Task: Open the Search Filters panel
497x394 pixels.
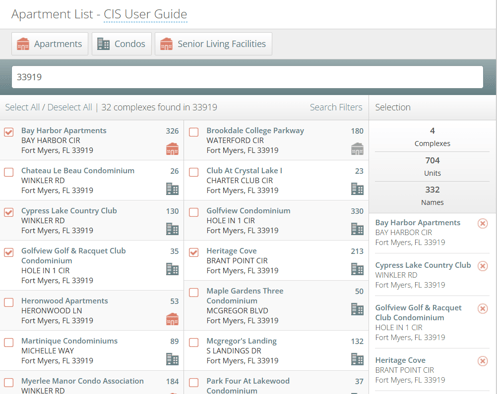Action: [x=336, y=107]
